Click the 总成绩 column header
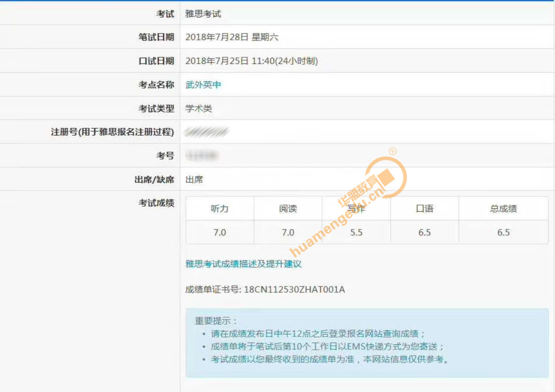This screenshot has height=392, width=555. click(503, 209)
